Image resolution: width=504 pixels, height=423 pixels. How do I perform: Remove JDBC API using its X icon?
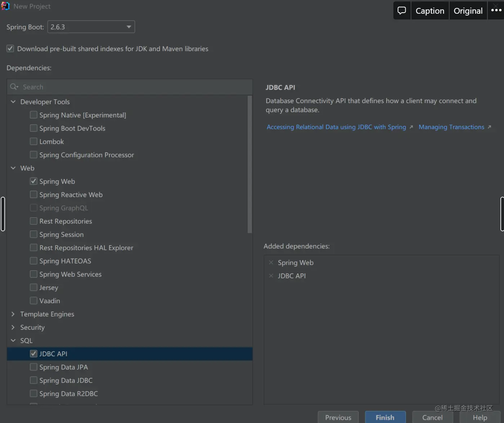tap(271, 276)
